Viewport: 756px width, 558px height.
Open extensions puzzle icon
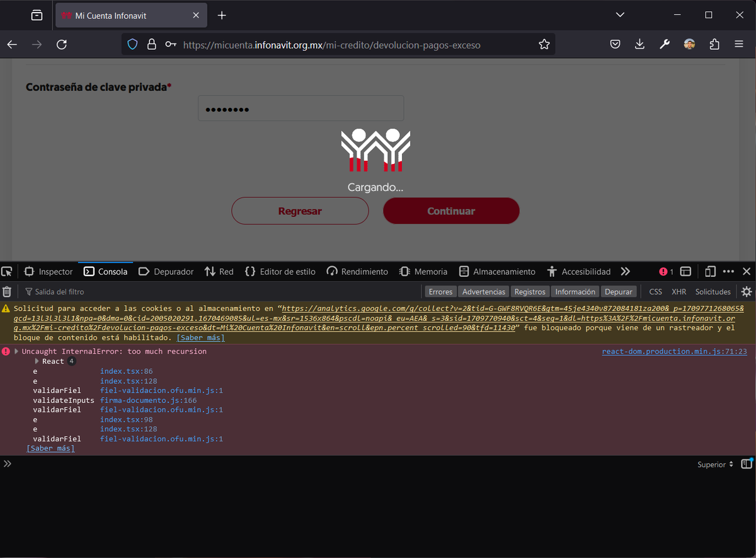[x=714, y=44]
